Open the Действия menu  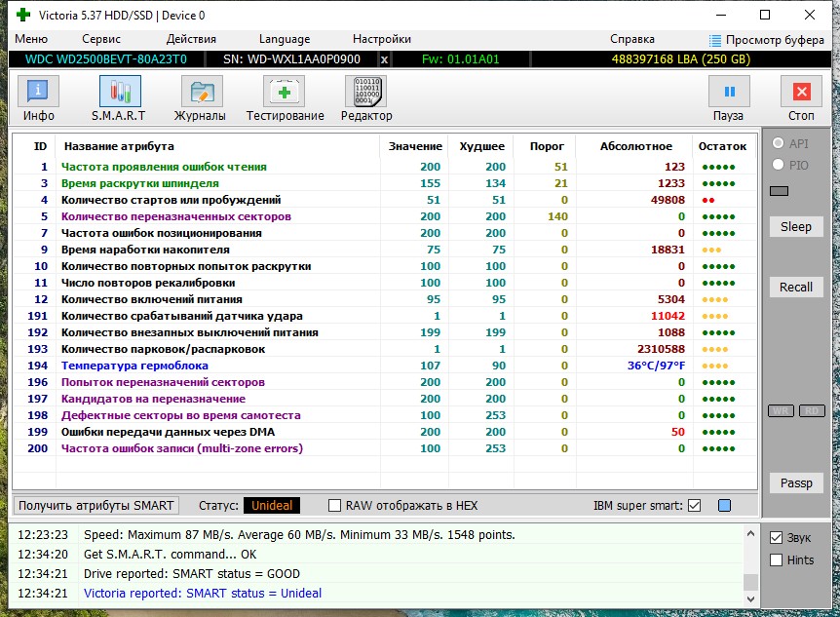pyautogui.click(x=191, y=39)
